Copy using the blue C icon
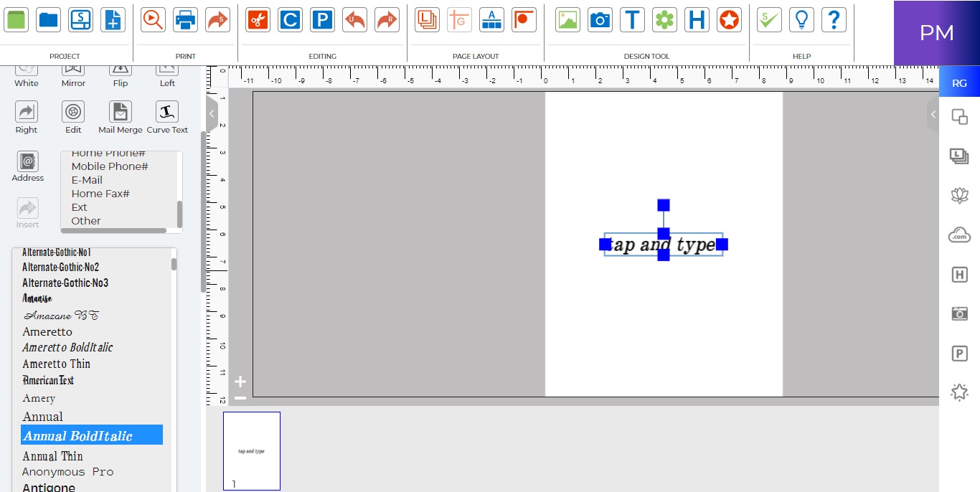980x492 pixels. (290, 19)
